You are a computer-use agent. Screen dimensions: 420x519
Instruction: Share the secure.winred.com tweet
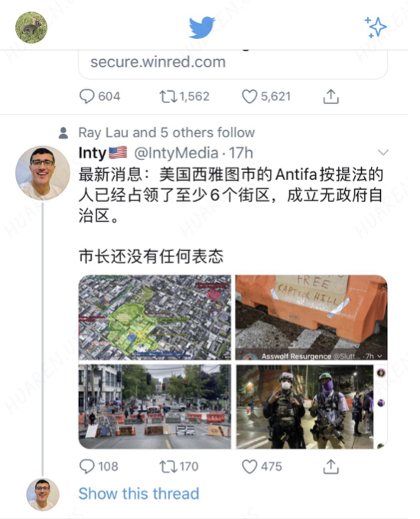tap(330, 96)
